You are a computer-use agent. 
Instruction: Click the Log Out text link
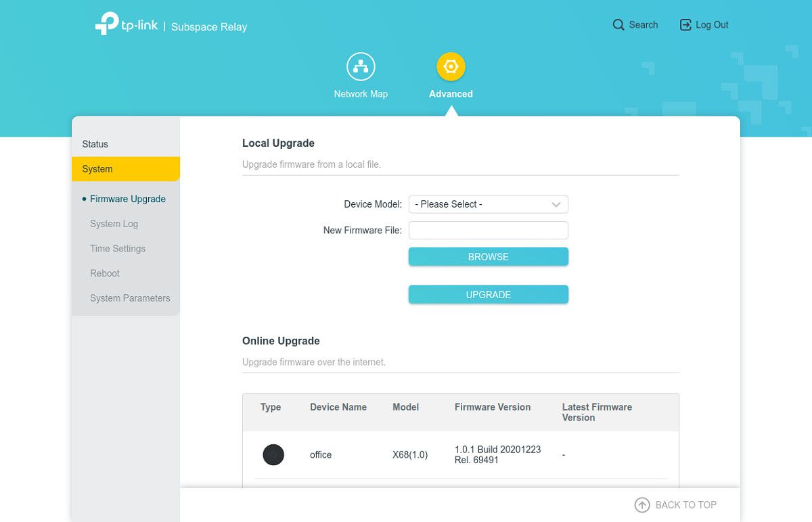click(712, 25)
